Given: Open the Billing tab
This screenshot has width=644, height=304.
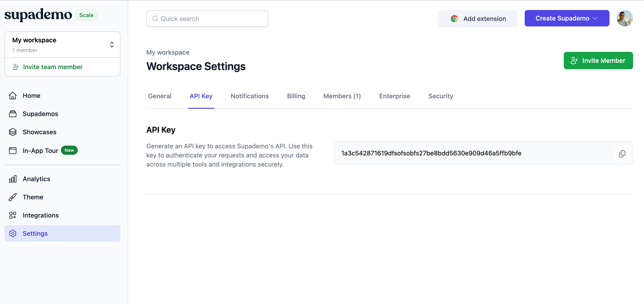Looking at the screenshot, I should coord(296,96).
